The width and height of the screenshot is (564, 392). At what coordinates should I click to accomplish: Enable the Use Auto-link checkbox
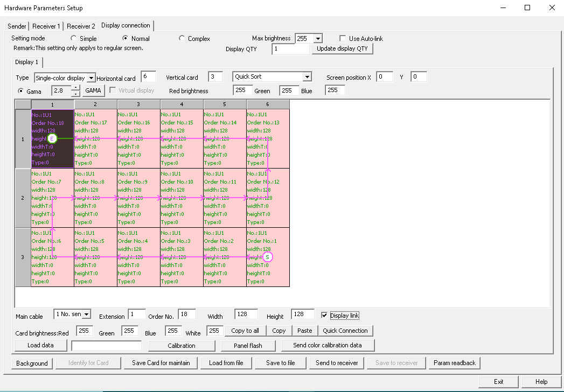point(343,39)
